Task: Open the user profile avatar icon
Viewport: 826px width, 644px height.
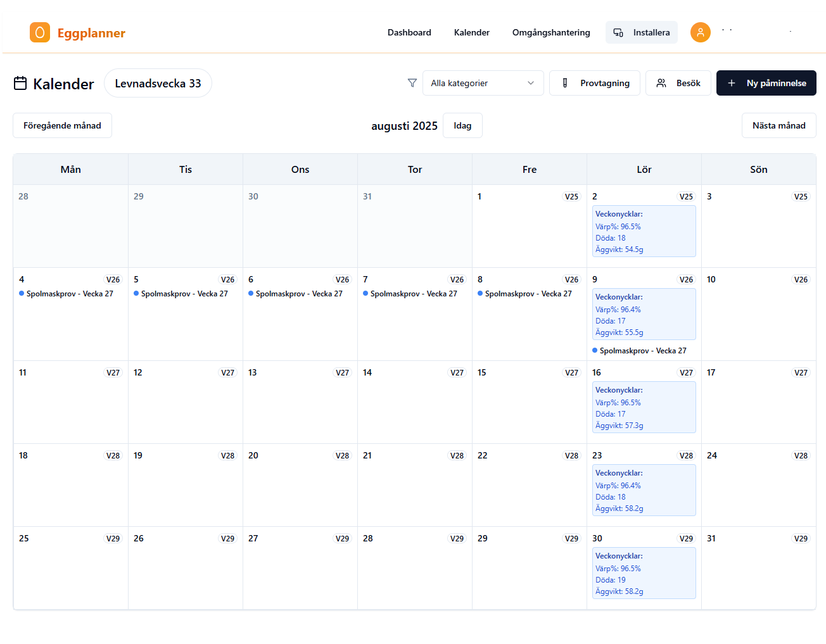Action: (x=701, y=32)
